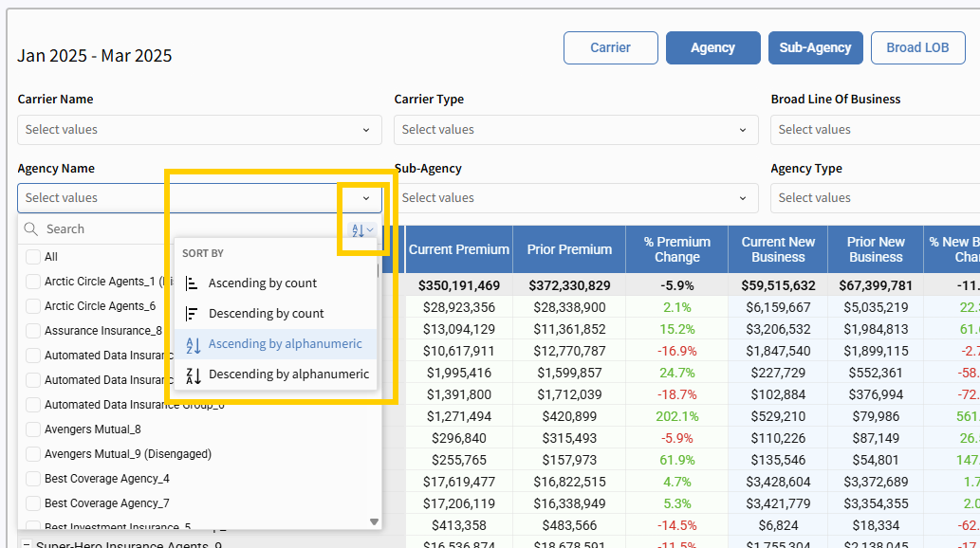Image resolution: width=980 pixels, height=548 pixels.
Task: Expand the Carrier Type dropdown
Action: click(x=576, y=130)
